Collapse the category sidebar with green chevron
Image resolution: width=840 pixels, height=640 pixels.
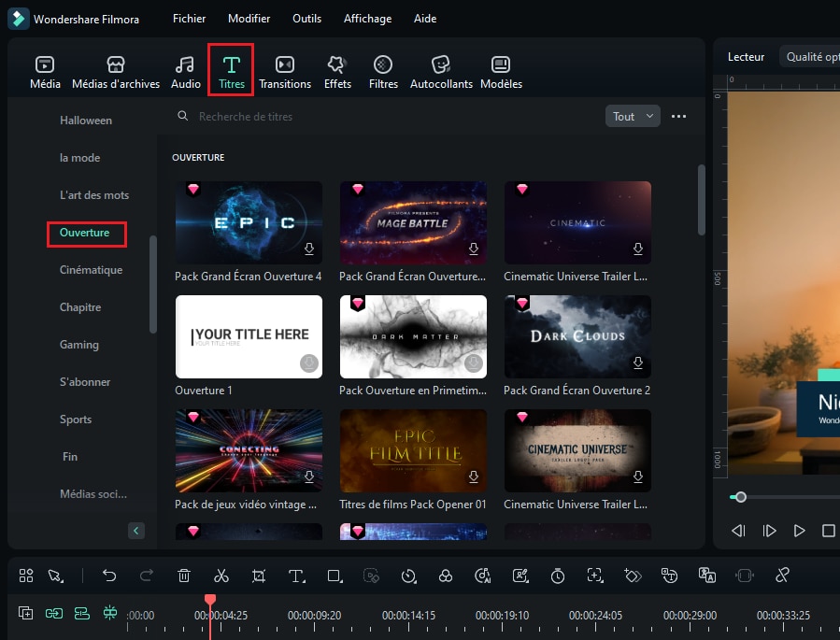point(136,531)
